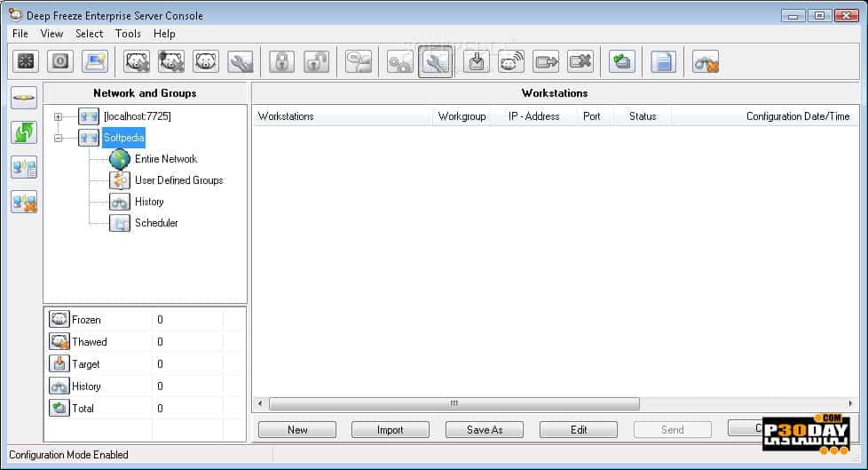Click the box with X uninstall icon

tap(580, 61)
